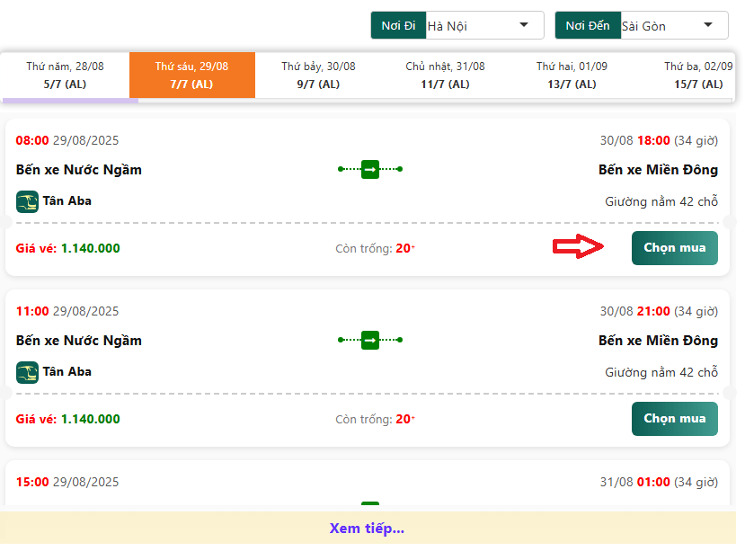
Task: Click dropdown arrow next to Sài Gòn
Action: [708, 25]
